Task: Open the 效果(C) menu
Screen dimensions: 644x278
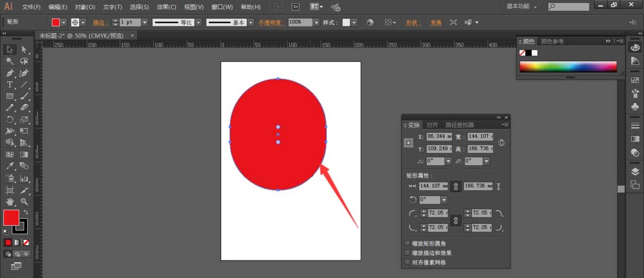Action: (x=166, y=7)
